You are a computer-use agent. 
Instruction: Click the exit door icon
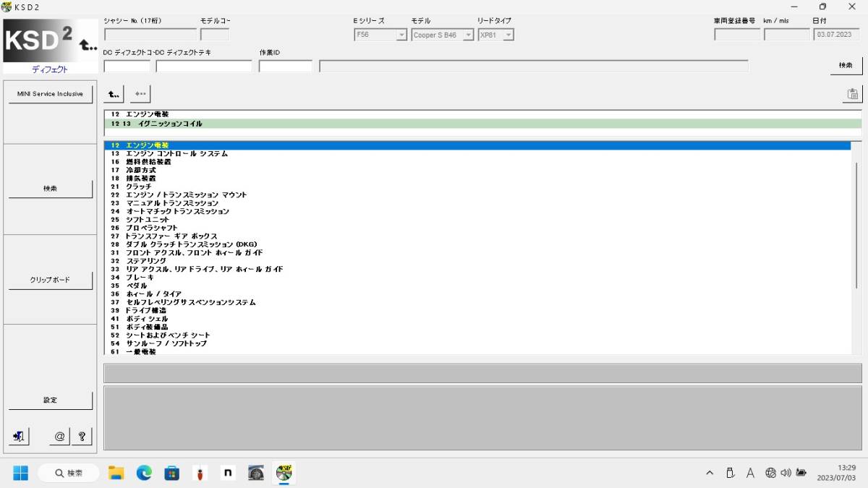(19, 436)
